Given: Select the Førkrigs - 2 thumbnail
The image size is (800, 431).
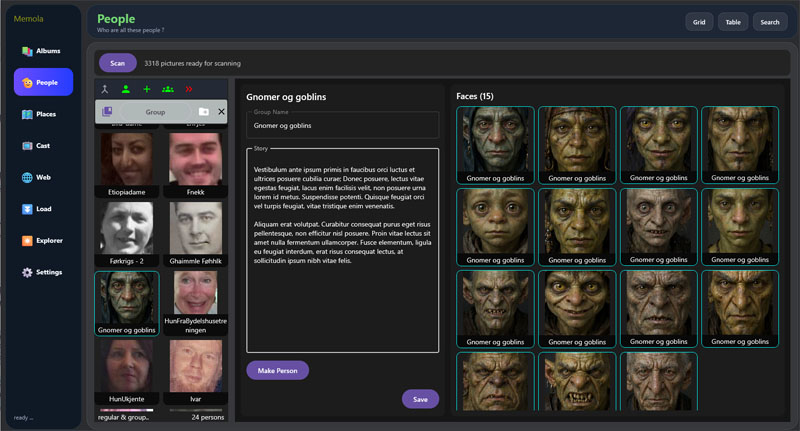Looking at the screenshot, I should point(127,234).
